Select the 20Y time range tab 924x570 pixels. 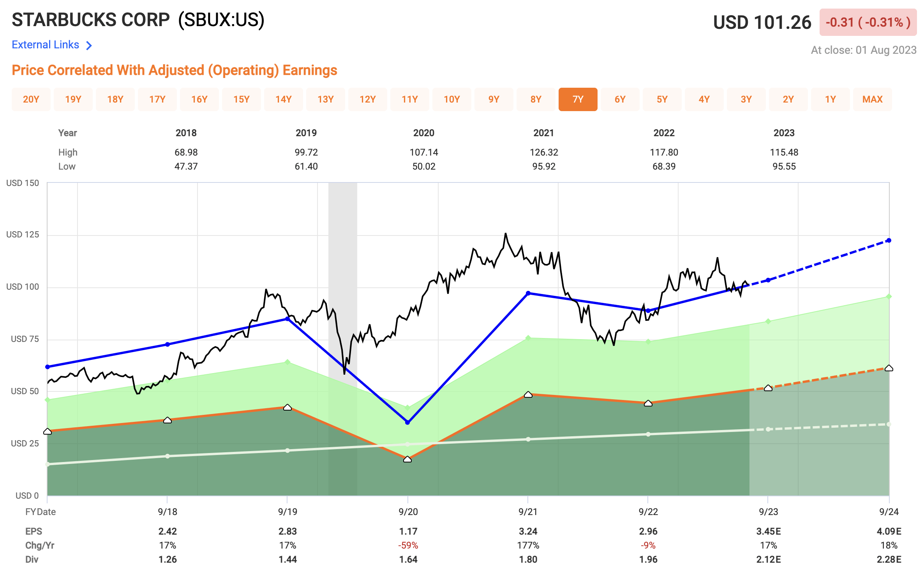tap(31, 99)
